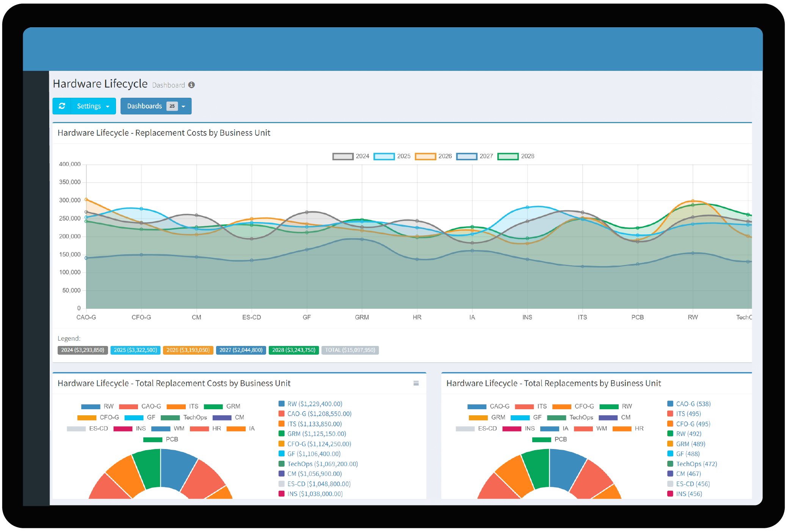Click the GRM green color swatch in left donut legend
Viewport: 787px width, 532px height.
click(x=213, y=406)
